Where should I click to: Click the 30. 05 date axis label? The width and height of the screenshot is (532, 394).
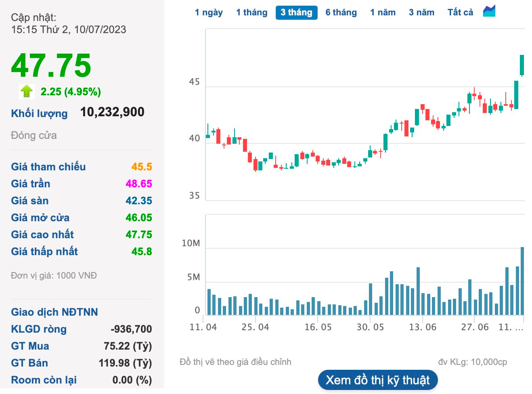[370, 327]
